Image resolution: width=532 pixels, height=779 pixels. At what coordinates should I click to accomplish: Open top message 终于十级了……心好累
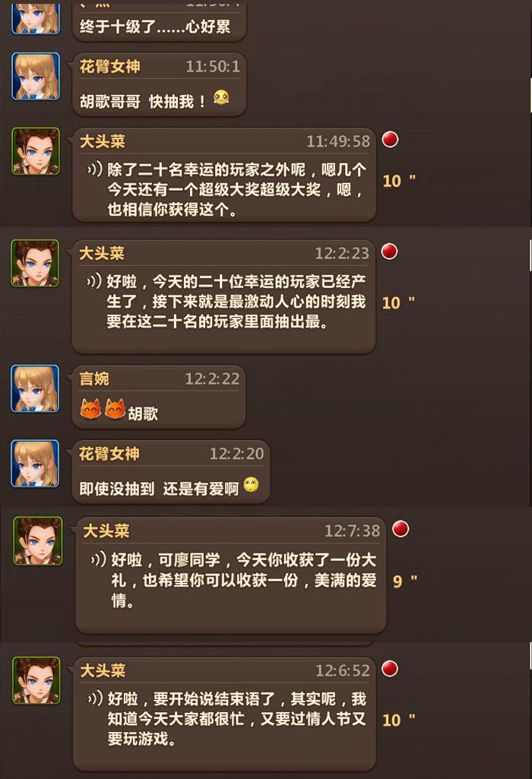(160, 22)
